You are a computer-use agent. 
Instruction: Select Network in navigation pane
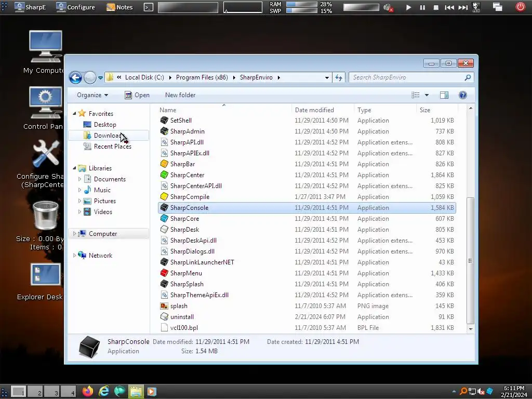(100, 256)
